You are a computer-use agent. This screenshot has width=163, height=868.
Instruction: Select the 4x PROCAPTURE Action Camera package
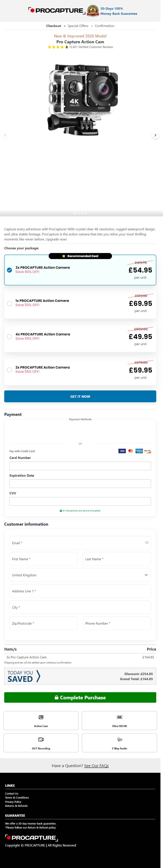(10, 337)
